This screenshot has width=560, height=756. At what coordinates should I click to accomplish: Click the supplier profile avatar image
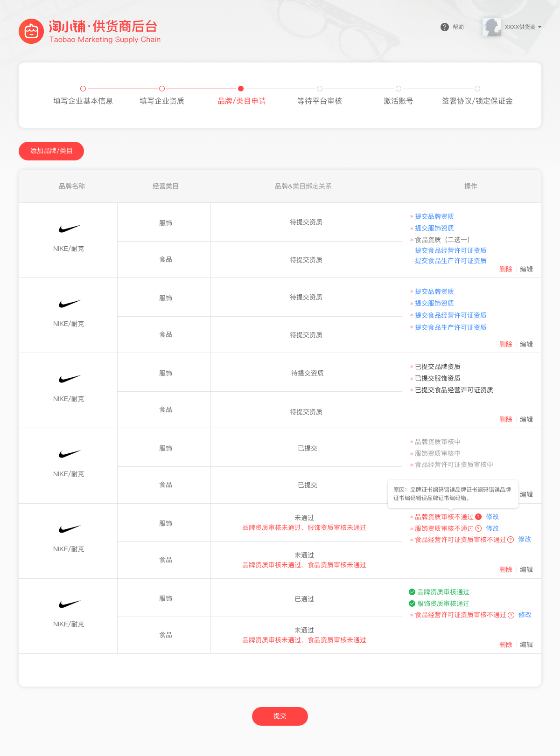491,27
